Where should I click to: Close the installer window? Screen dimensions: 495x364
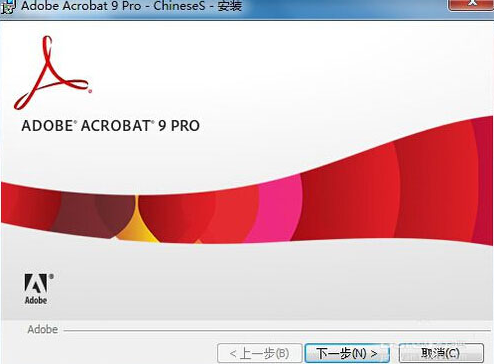[471, 4]
